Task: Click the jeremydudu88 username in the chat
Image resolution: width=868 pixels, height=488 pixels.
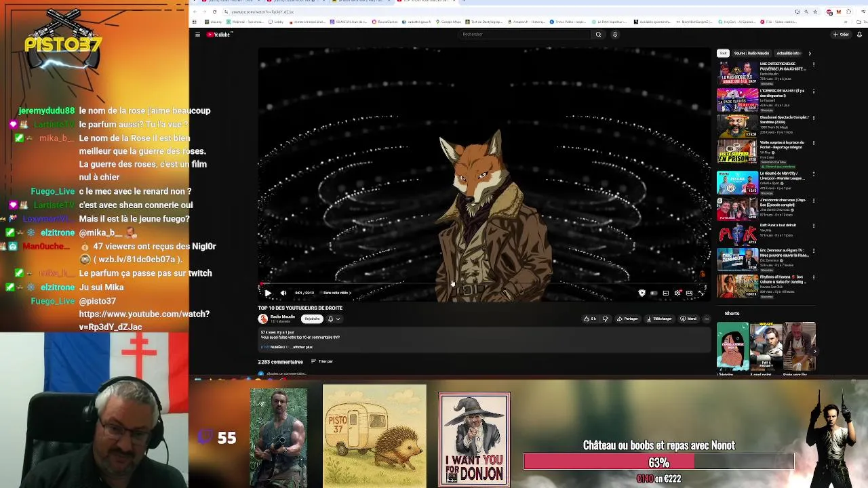Action: pyautogui.click(x=47, y=110)
